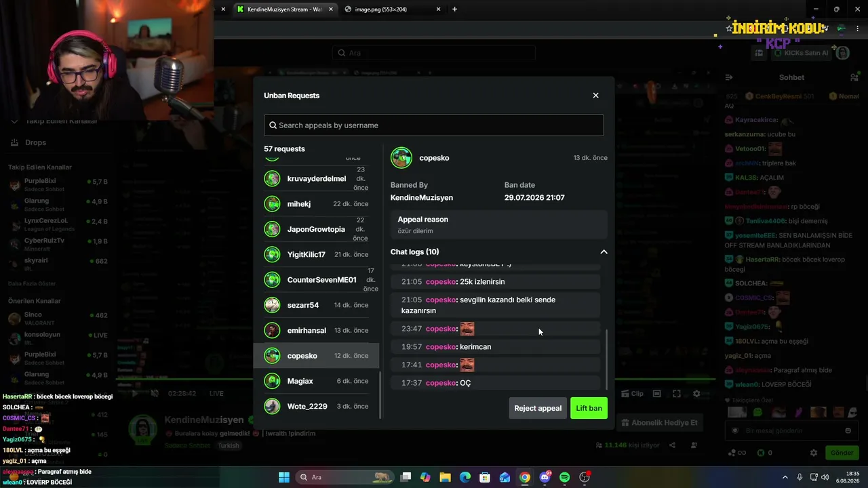Open a new browser tab

pyautogui.click(x=454, y=9)
